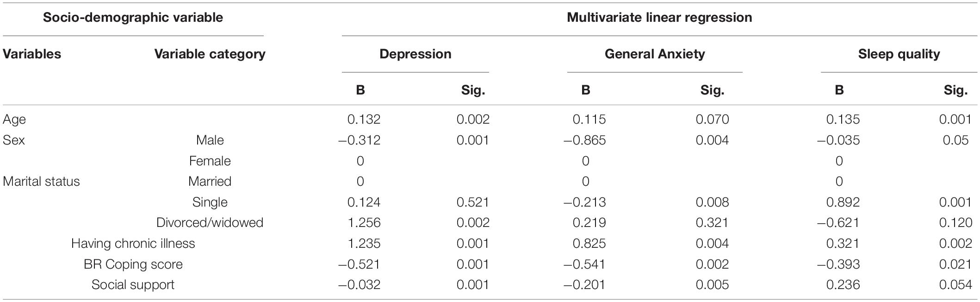Click the General Anxiety column header

655,54
